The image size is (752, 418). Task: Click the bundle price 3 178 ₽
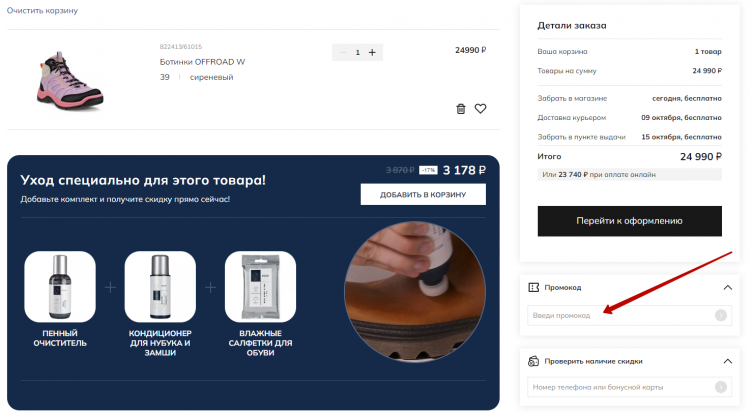pos(464,170)
